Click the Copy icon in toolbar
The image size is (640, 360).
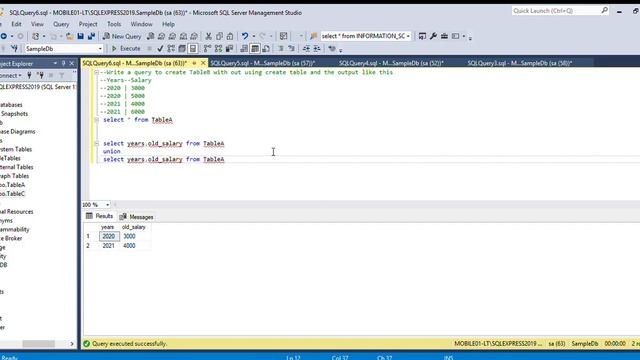pyautogui.click(x=219, y=36)
